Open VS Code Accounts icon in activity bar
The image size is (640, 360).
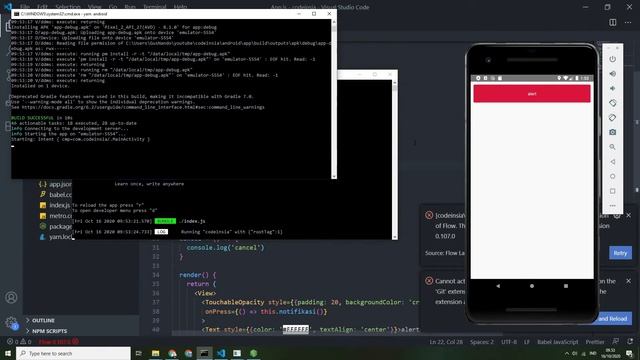11,298
